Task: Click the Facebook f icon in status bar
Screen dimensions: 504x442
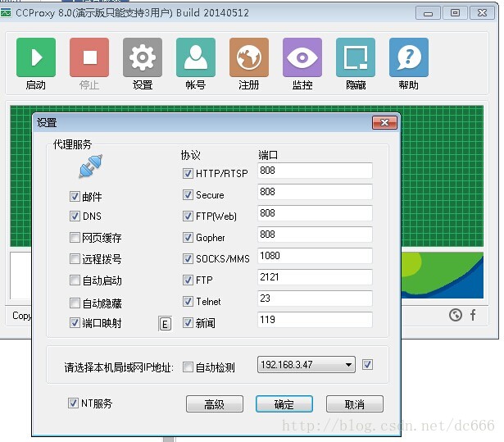Action: pos(473,315)
